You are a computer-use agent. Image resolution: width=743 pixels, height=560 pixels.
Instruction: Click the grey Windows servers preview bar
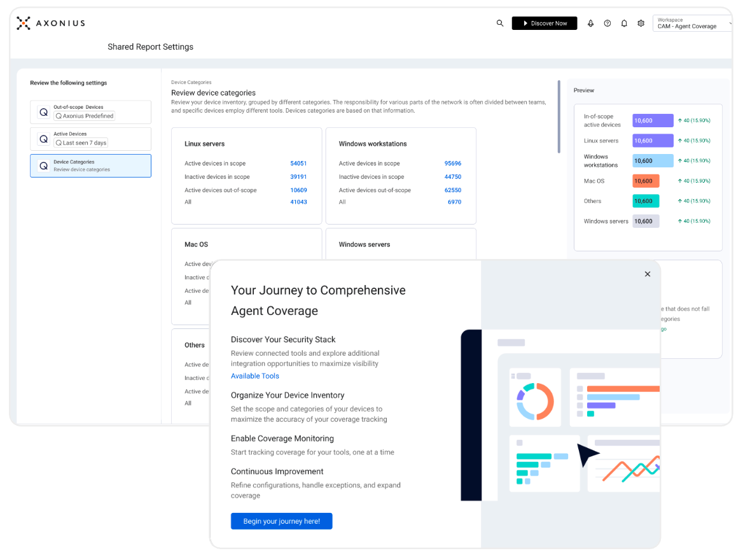coord(646,221)
